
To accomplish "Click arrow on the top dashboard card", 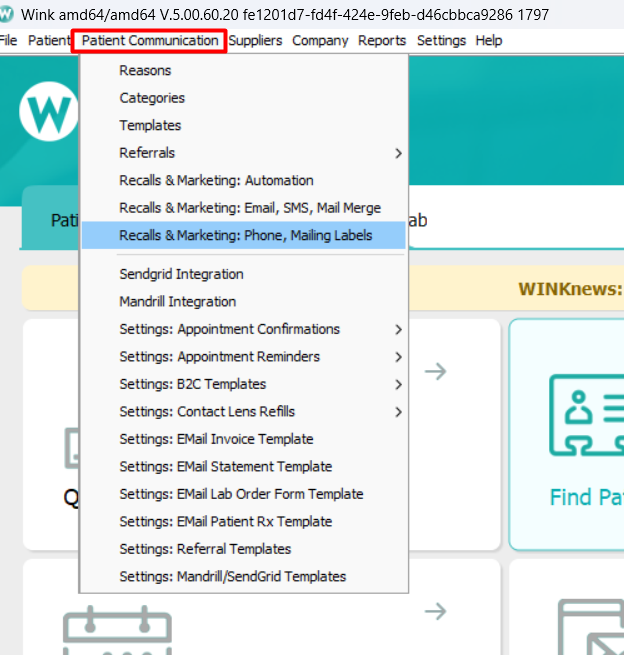I will 436,371.
